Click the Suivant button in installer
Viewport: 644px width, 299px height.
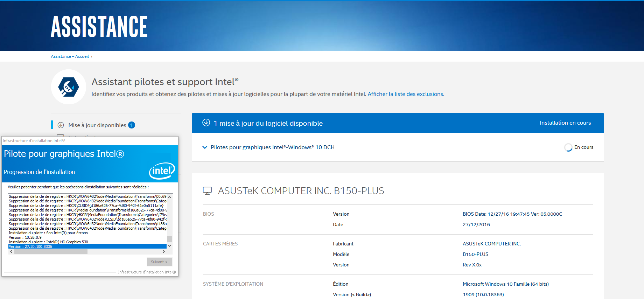159,262
